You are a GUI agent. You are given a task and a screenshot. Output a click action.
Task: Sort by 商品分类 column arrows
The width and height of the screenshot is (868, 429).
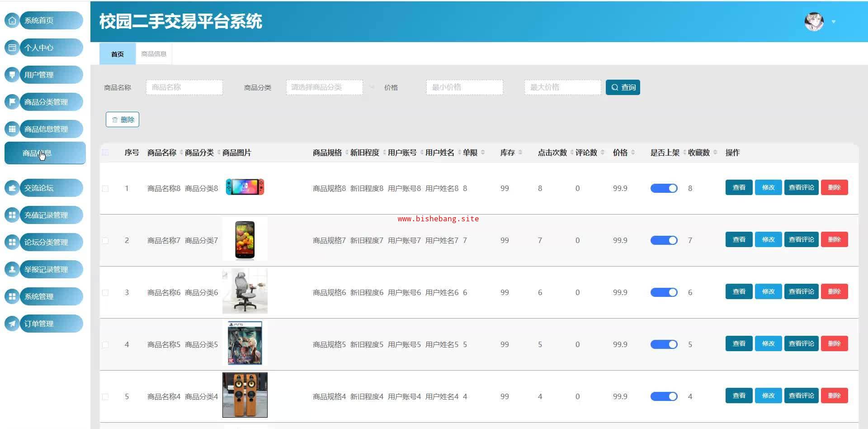point(218,153)
